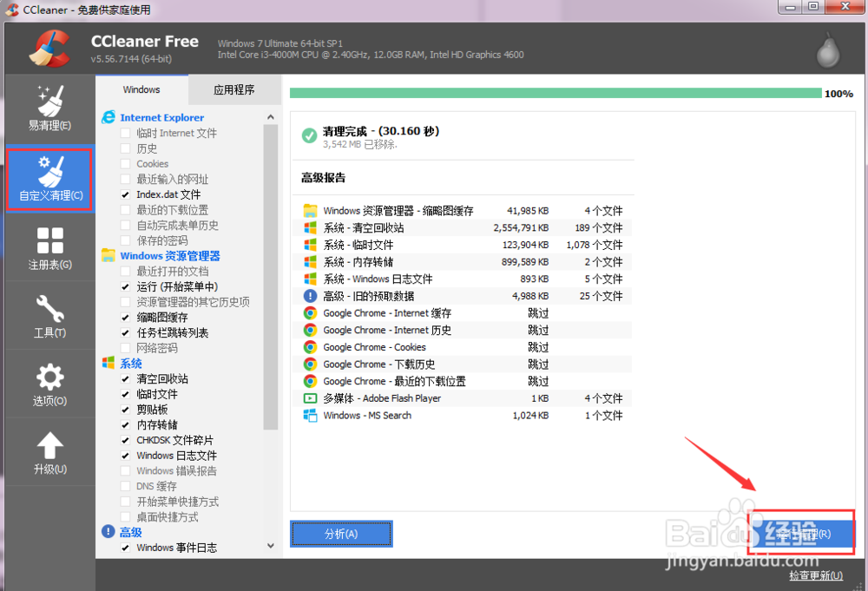Image resolution: width=868 pixels, height=591 pixels.
Task: Open the 注册表 Registry section
Action: click(49, 248)
